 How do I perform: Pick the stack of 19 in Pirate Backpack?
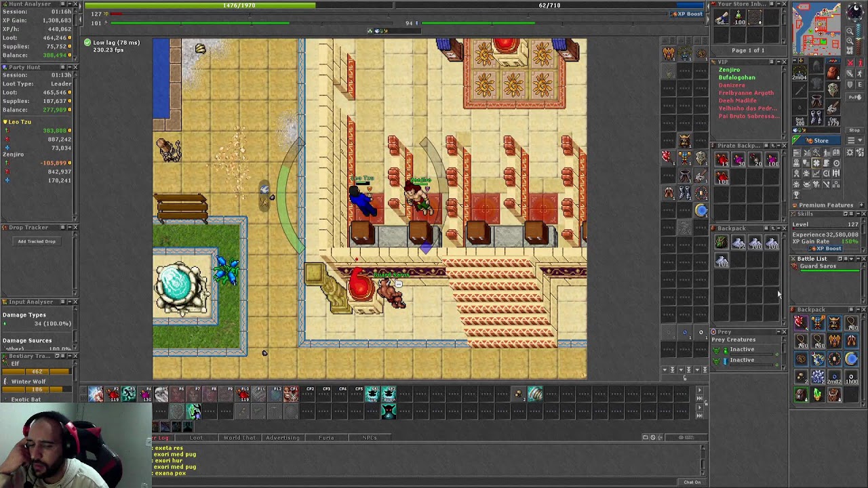point(722,161)
